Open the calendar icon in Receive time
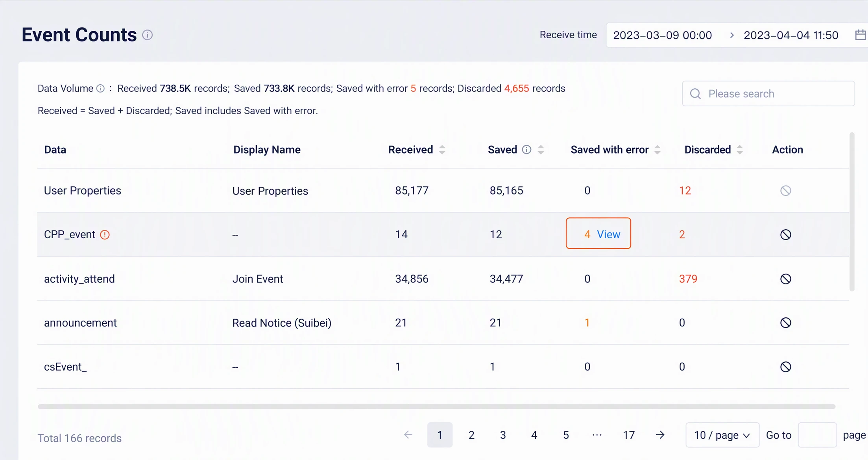Viewport: 868px width, 460px height. point(861,35)
